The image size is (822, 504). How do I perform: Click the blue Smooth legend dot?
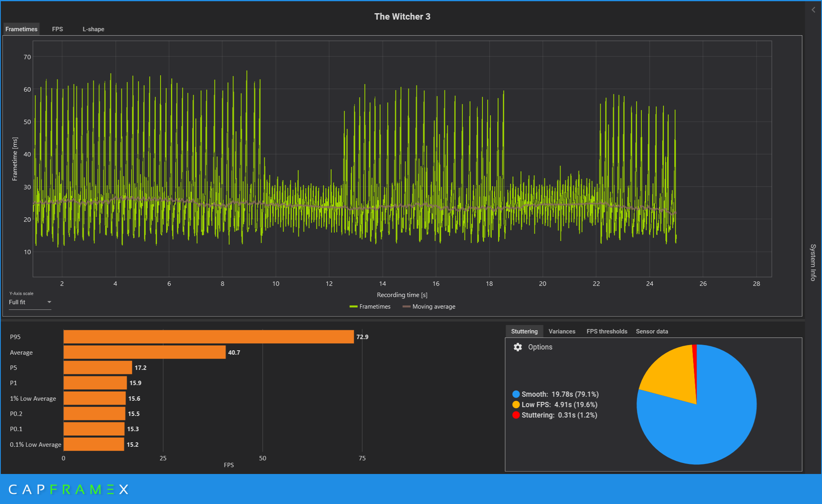tap(516, 394)
